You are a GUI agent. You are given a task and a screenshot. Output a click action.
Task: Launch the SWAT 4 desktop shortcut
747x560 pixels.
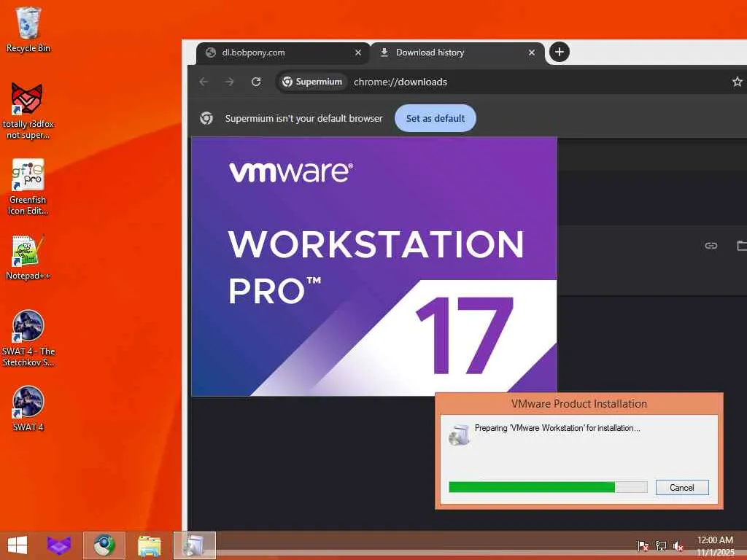tap(28, 408)
